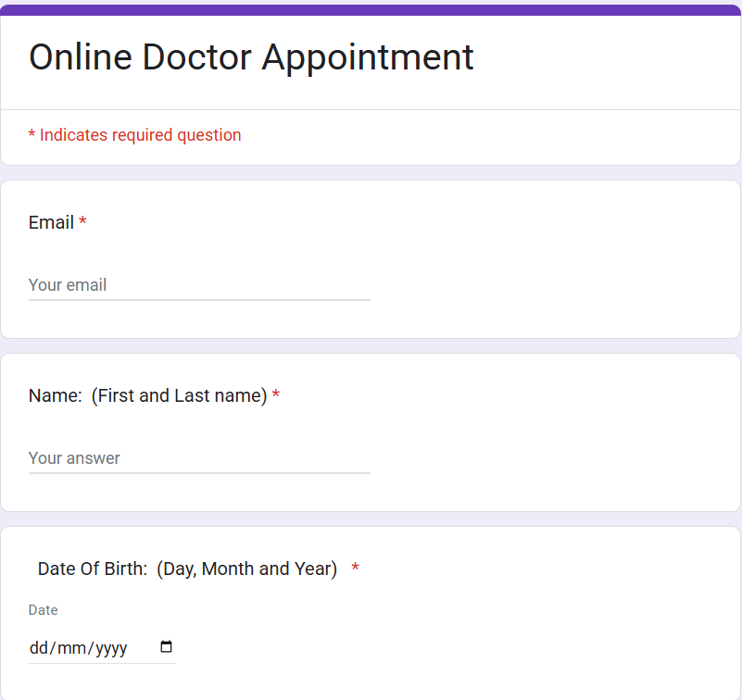Click the '(Day, Month and Year)' hint text

point(246,569)
